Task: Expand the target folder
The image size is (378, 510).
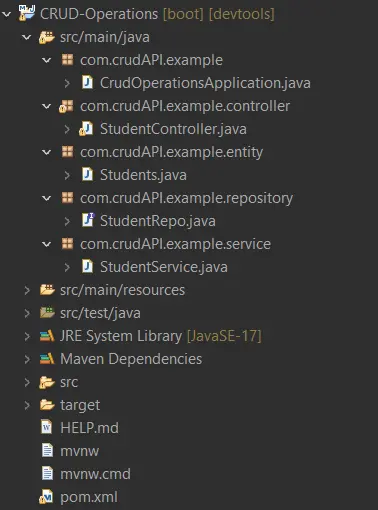Action: pos(27,405)
